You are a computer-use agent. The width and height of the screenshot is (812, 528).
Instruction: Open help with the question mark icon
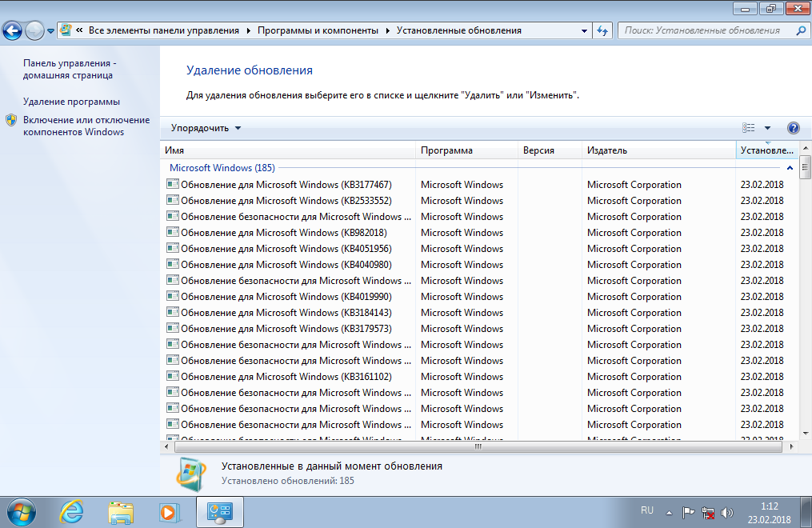click(x=793, y=128)
